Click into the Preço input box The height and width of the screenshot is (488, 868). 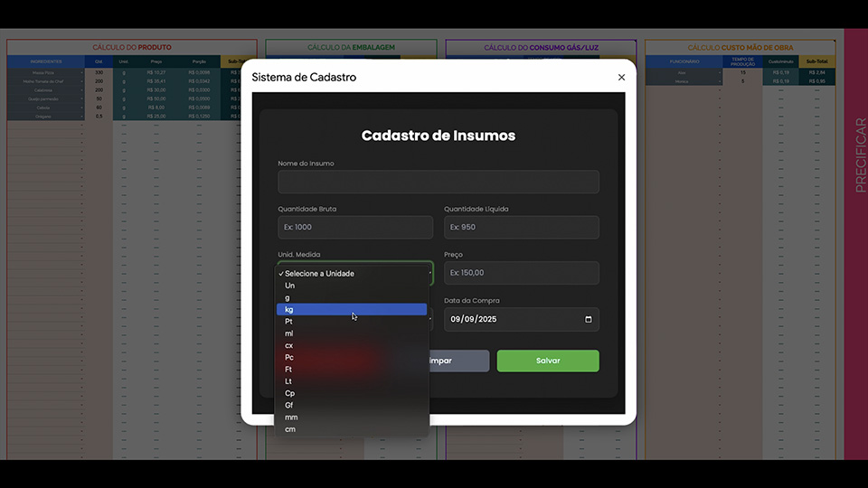coord(521,273)
